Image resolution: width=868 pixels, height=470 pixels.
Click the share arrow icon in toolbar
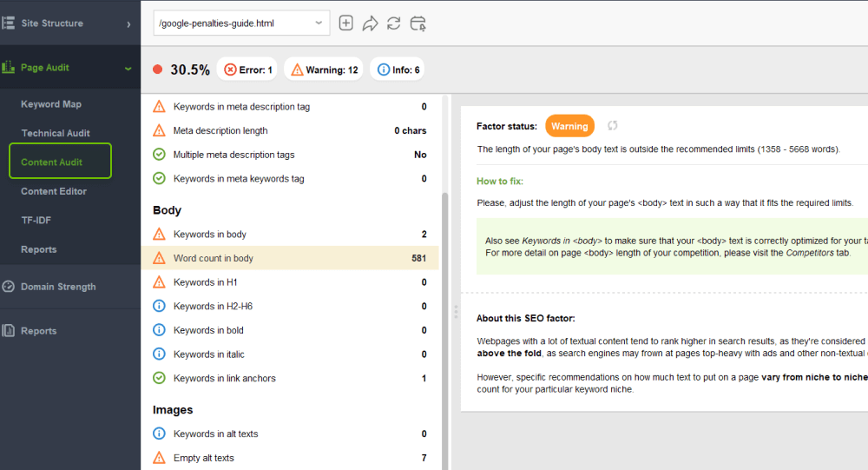(370, 23)
